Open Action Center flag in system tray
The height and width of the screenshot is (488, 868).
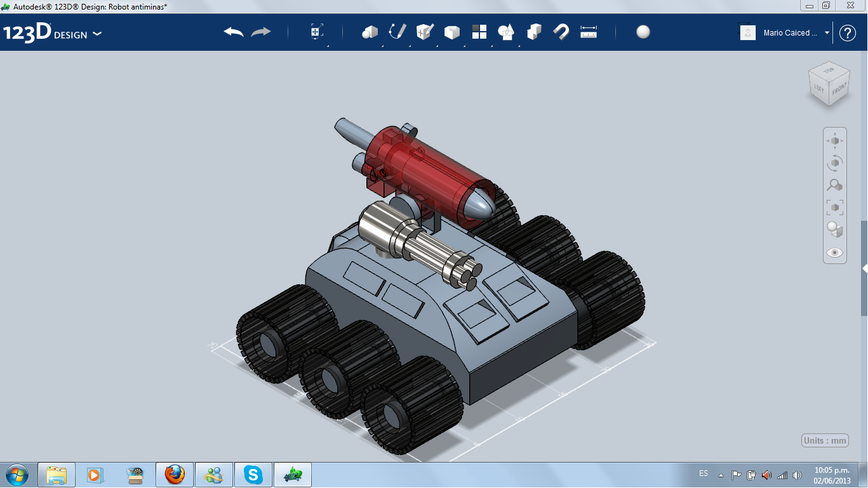point(736,475)
